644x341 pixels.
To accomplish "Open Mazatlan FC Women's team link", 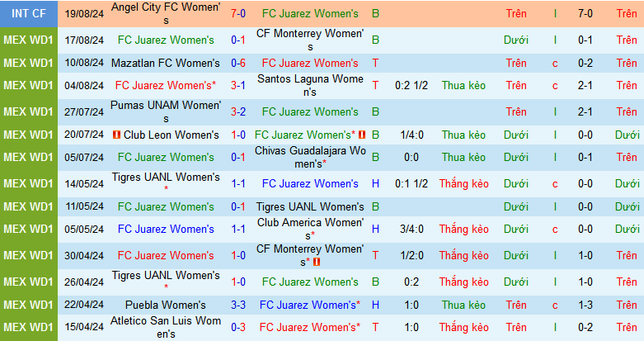I will click(x=168, y=63).
